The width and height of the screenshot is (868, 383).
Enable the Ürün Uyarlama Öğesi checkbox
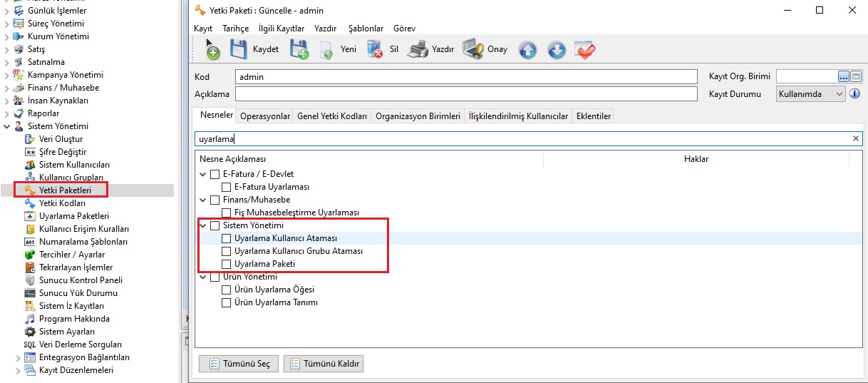pos(227,290)
